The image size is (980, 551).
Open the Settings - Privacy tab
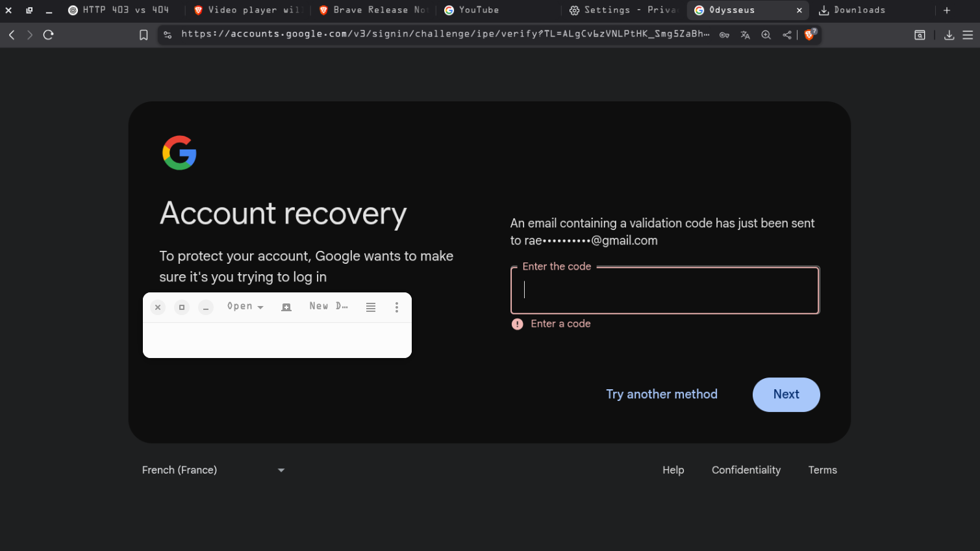(x=623, y=10)
